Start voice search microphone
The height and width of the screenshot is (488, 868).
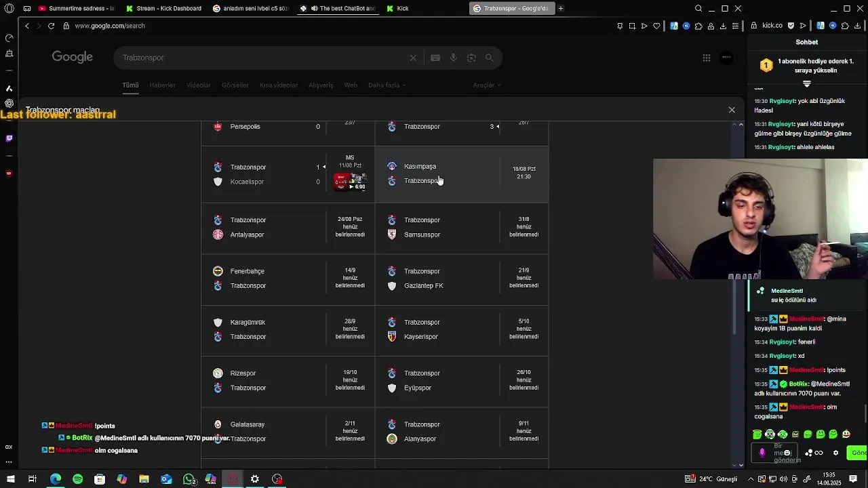coord(454,58)
